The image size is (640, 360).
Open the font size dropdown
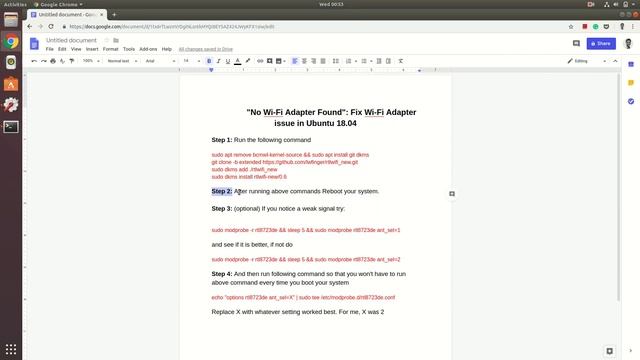(x=191, y=61)
